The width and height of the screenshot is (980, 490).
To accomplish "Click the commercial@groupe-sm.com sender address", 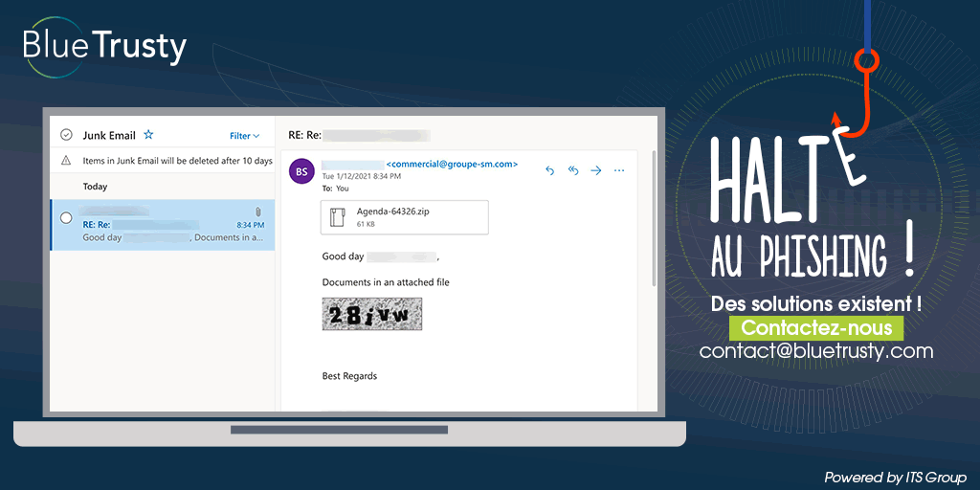I will coord(453,165).
